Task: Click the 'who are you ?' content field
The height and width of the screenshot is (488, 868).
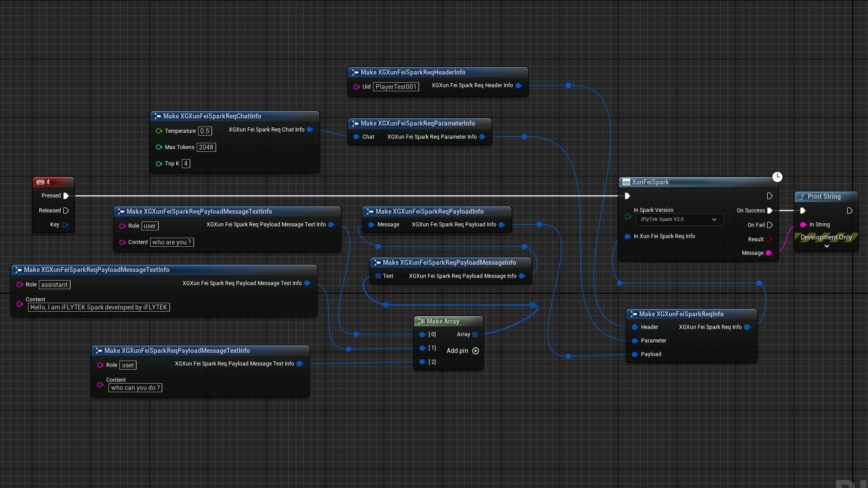Action: pyautogui.click(x=172, y=242)
